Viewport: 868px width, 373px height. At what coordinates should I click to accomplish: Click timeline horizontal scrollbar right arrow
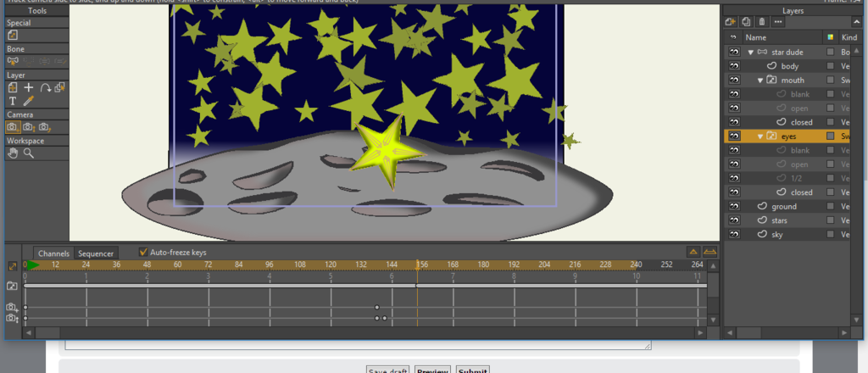pos(701,332)
